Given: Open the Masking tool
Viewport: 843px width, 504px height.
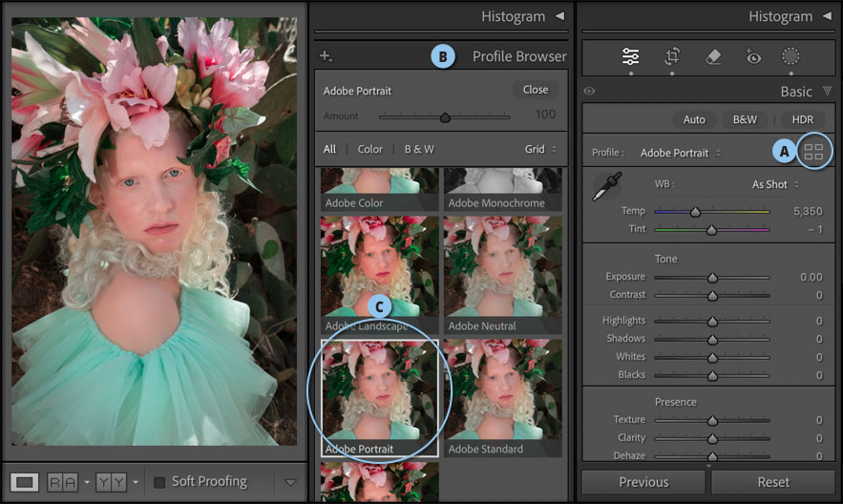Looking at the screenshot, I should pos(790,56).
